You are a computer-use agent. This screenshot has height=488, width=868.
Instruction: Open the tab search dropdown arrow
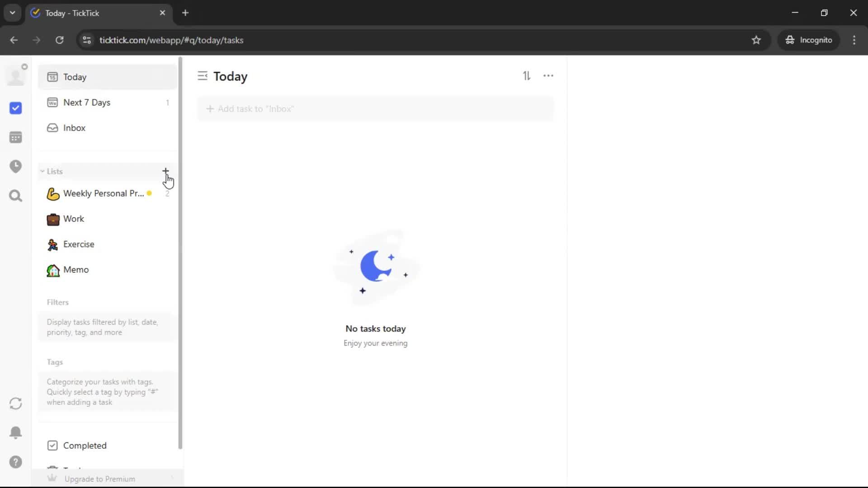pos(12,13)
